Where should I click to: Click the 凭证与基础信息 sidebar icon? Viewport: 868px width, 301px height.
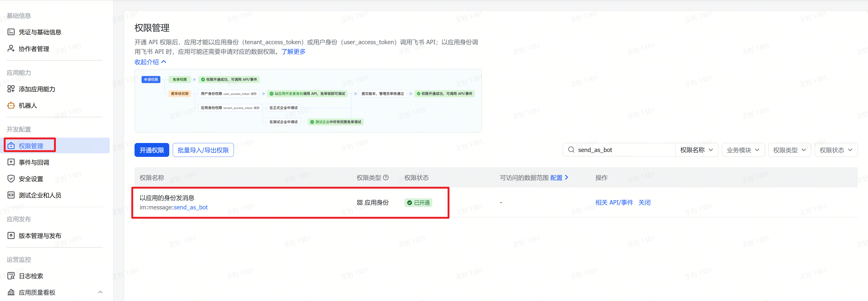pyautogui.click(x=11, y=32)
